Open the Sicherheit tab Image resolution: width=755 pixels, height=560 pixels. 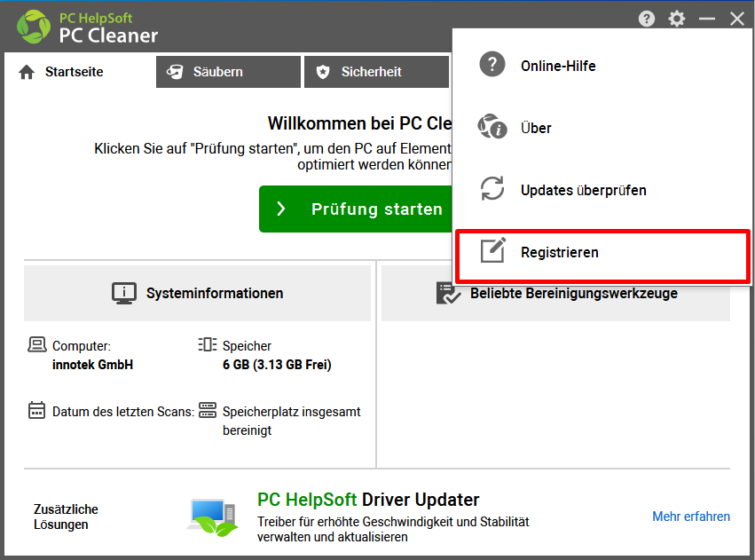[376, 72]
